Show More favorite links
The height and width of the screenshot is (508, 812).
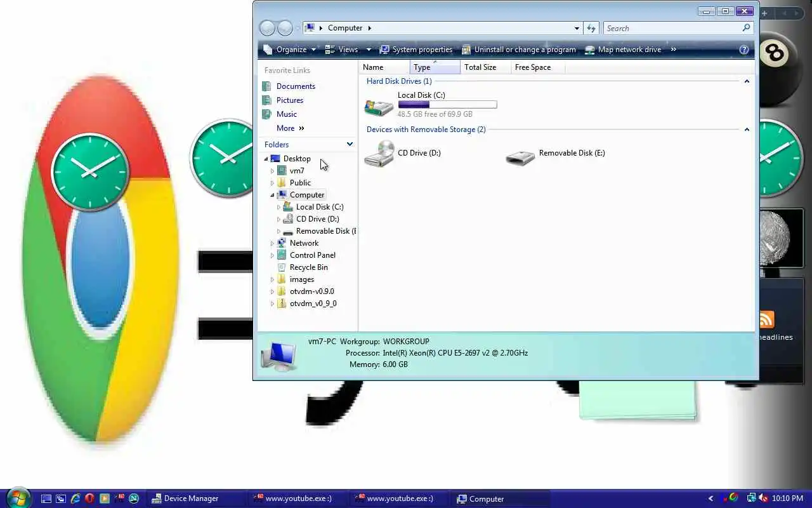291,128
